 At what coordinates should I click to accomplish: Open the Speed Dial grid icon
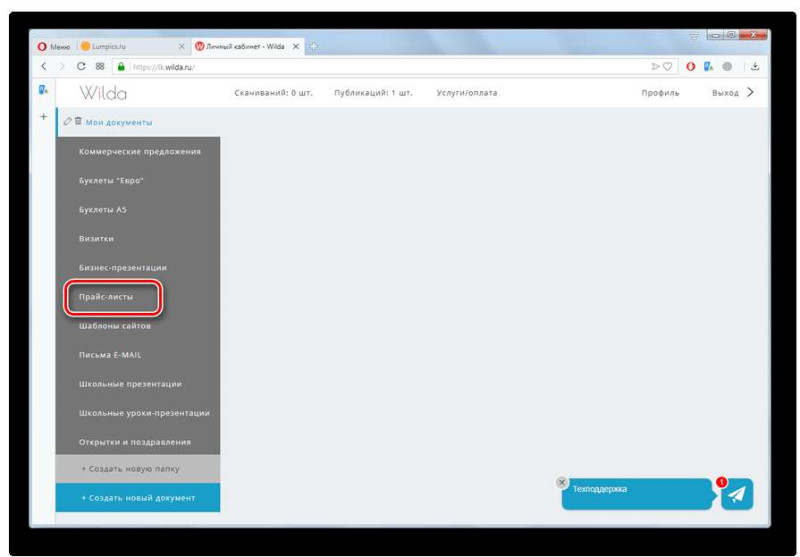100,66
